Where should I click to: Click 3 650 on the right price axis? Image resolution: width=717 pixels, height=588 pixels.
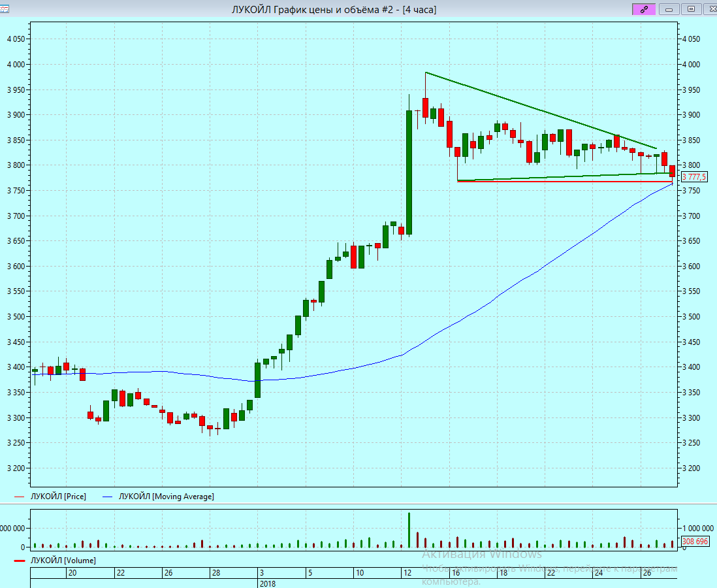(x=691, y=241)
